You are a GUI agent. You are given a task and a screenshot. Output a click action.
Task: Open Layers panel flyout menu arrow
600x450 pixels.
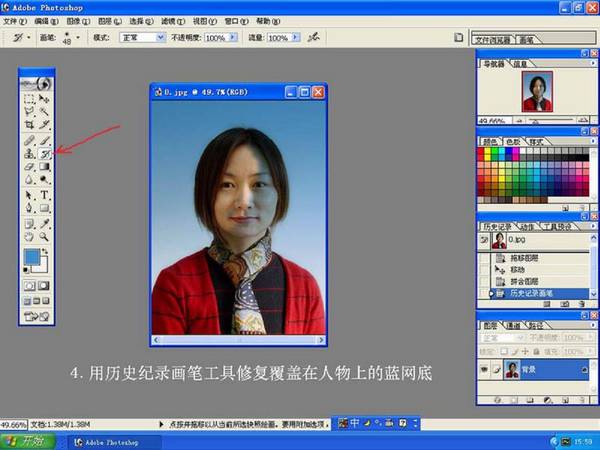[x=593, y=325]
